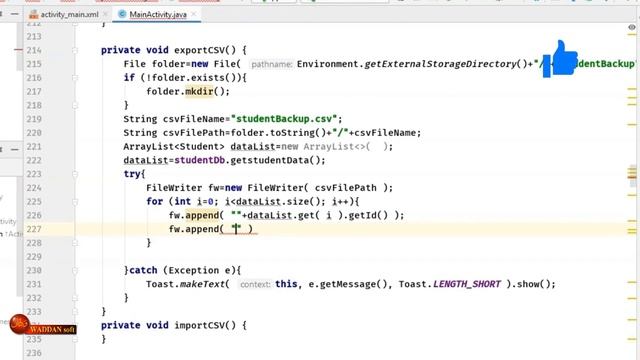Image resolution: width=640 pixels, height=360 pixels.
Task: Click the getId() call on line 226
Action: pyautogui.click(x=368, y=216)
